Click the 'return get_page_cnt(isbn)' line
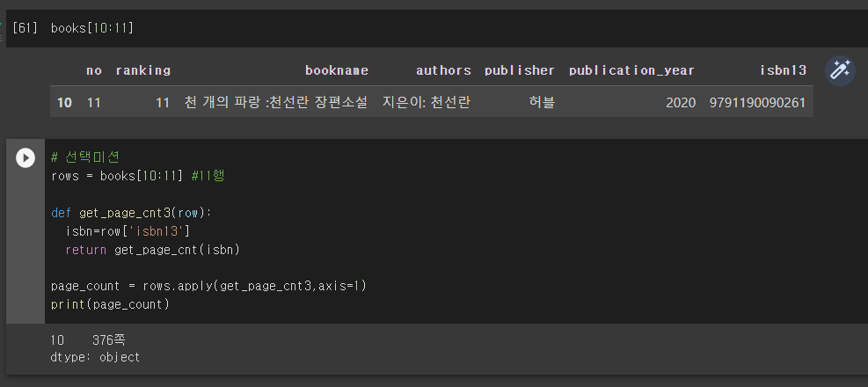The height and width of the screenshot is (387, 868). (152, 250)
